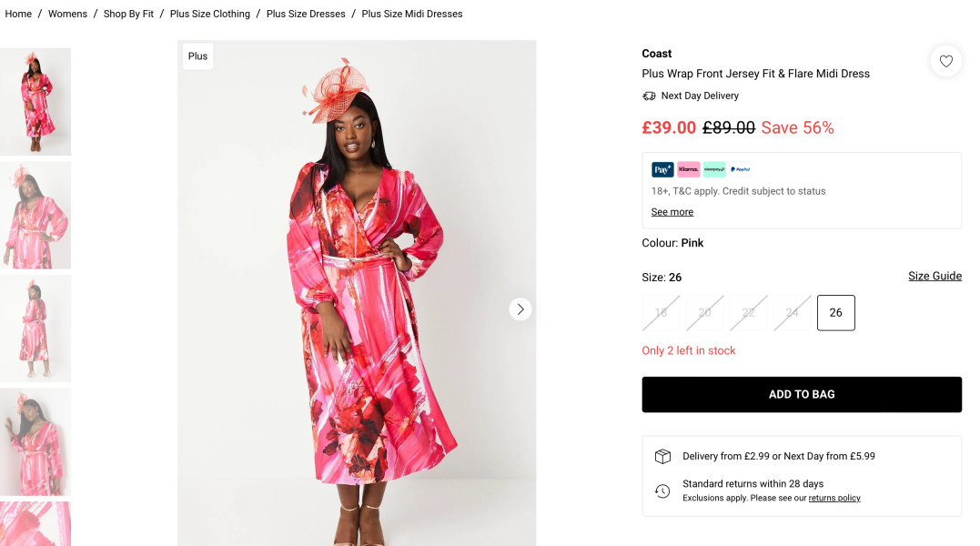Navigate to Womens breadcrumb
The height and width of the screenshot is (546, 980).
[67, 14]
